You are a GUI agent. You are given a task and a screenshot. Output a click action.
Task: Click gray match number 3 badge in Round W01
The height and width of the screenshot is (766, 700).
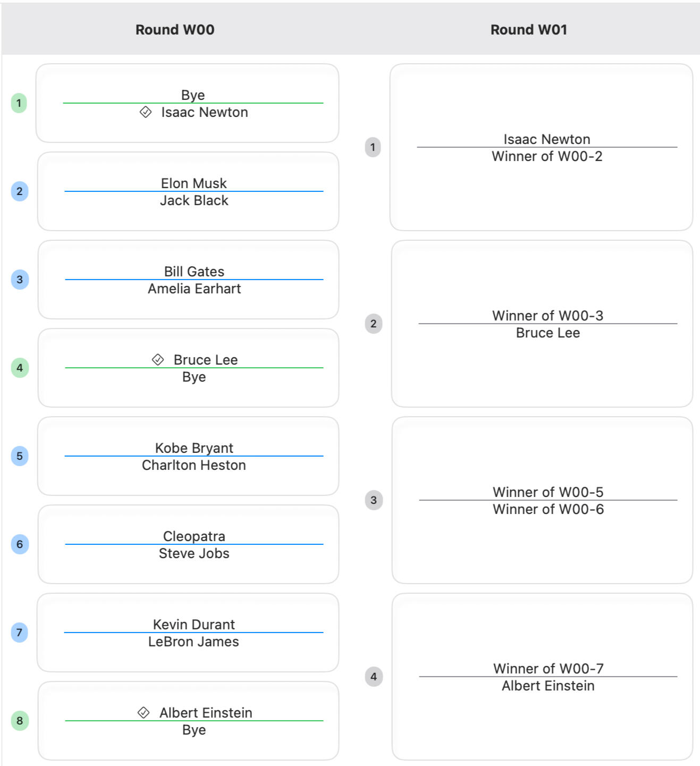374,500
